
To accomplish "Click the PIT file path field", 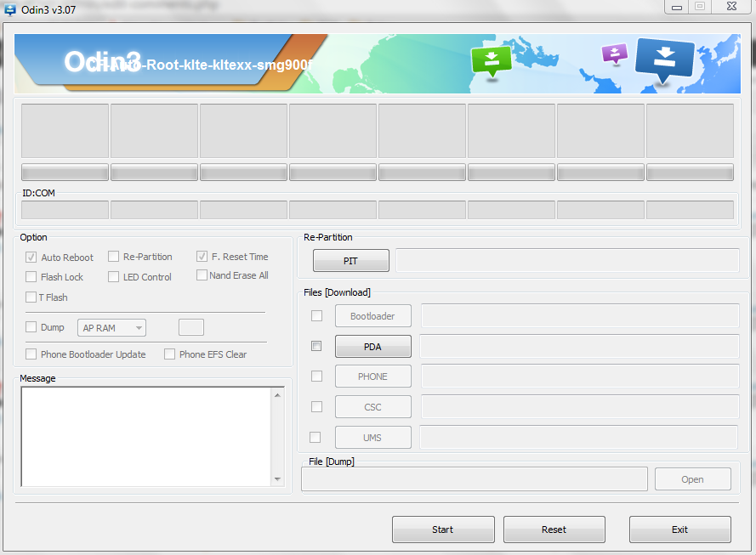I will pyautogui.click(x=567, y=261).
